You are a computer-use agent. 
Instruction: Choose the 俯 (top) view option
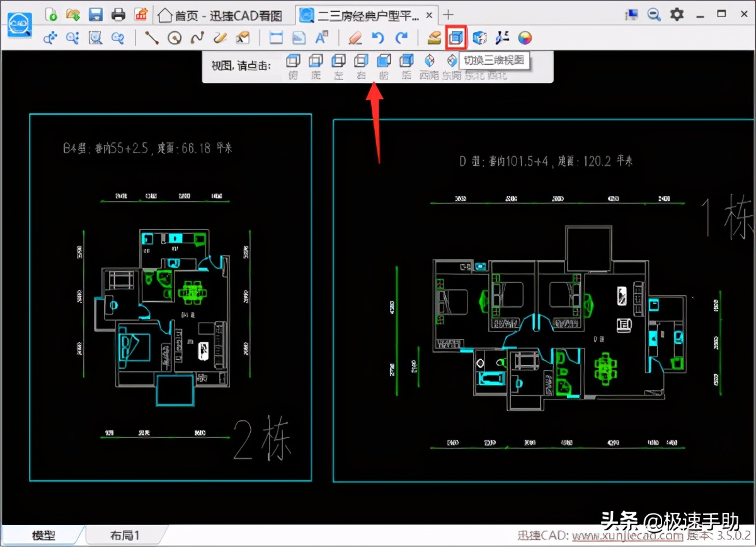click(x=293, y=61)
